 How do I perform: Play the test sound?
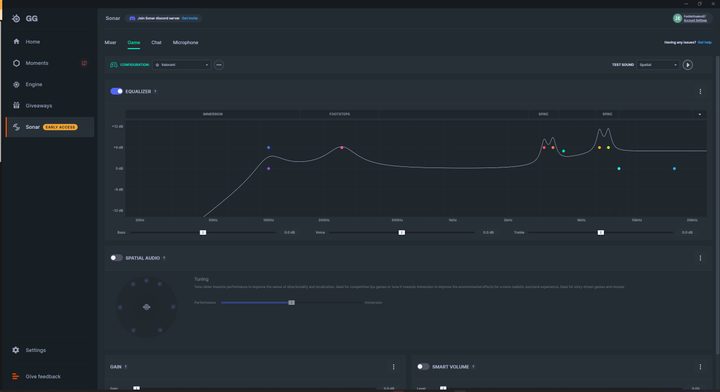(x=687, y=65)
